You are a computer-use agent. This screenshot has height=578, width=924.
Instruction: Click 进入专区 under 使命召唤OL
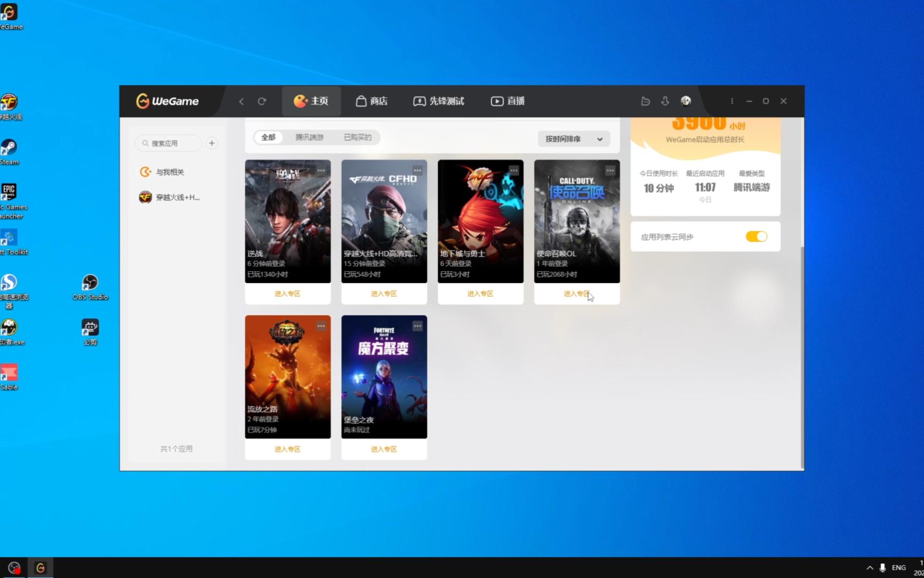[x=577, y=294]
